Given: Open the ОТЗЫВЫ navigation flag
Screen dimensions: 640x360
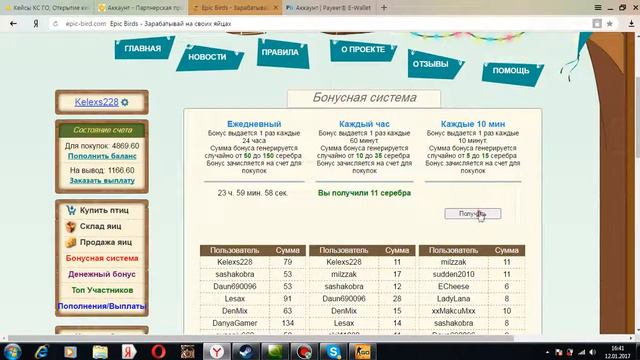Looking at the screenshot, I should point(432,64).
